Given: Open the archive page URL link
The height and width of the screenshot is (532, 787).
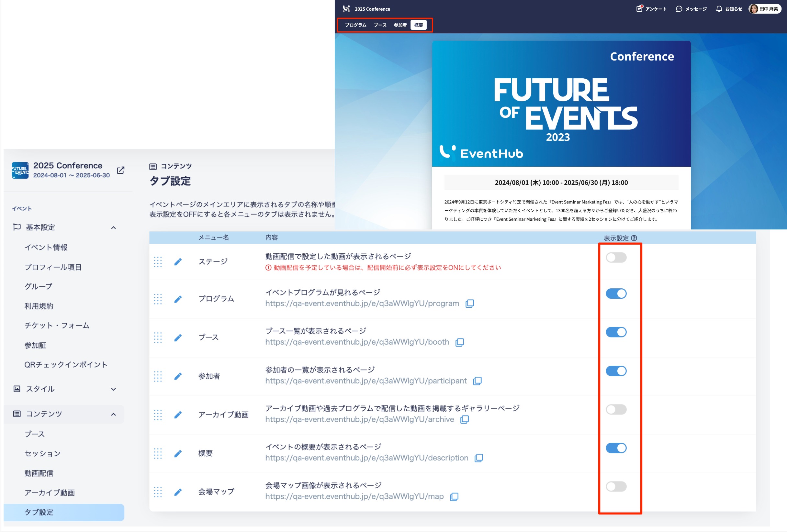Looking at the screenshot, I should (360, 420).
